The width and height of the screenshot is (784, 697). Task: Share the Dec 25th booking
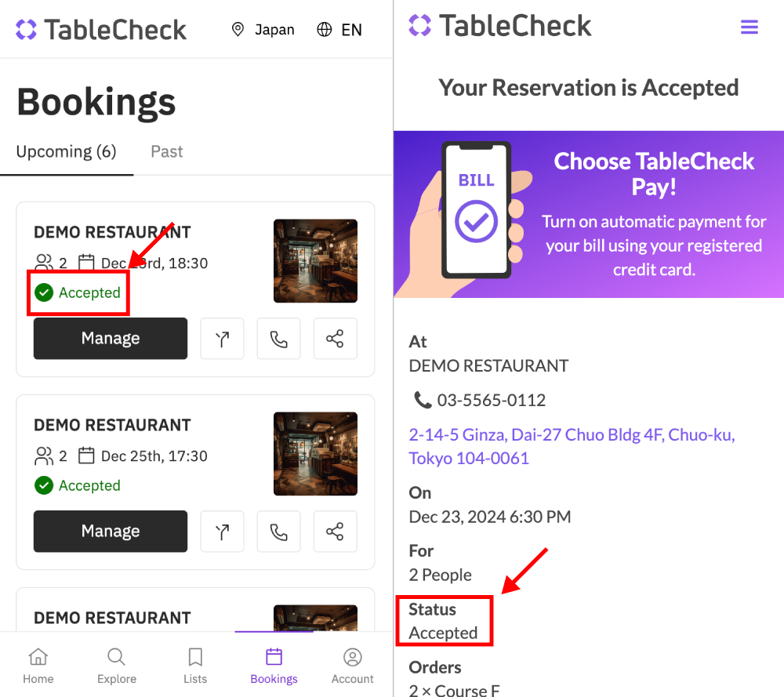coord(335,532)
